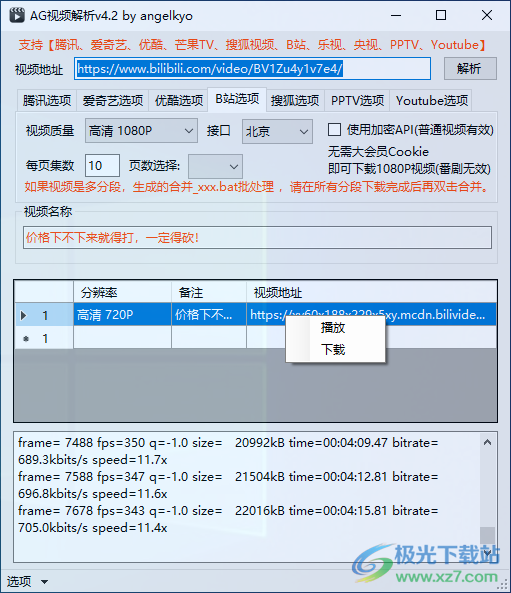
Task: Click the row header arrow for row 1
Action: click(x=44, y=315)
